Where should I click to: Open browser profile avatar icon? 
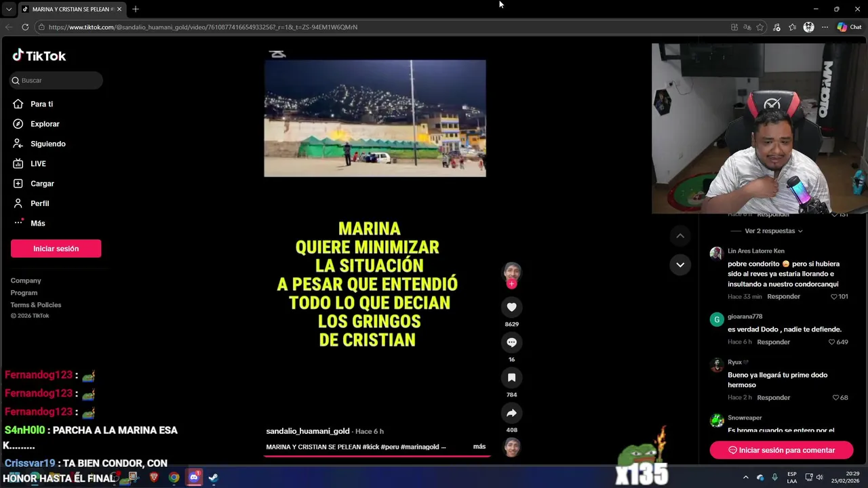(808, 27)
